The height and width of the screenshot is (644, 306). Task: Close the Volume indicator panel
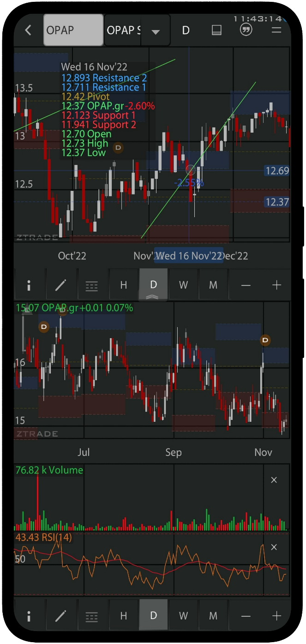274,480
